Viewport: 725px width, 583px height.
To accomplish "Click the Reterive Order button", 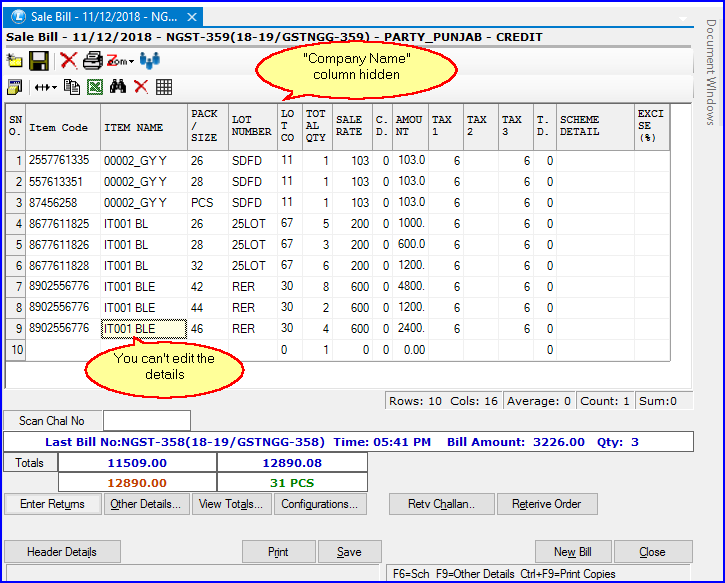I will point(547,504).
